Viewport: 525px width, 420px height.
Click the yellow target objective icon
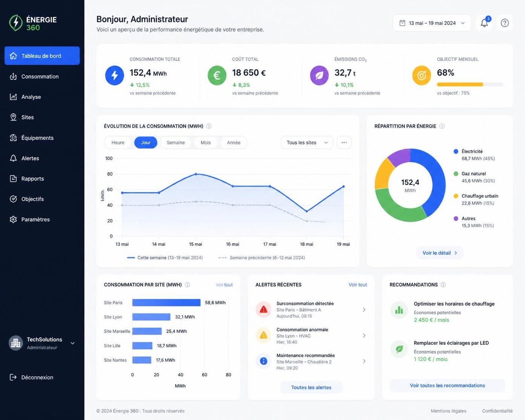422,75
